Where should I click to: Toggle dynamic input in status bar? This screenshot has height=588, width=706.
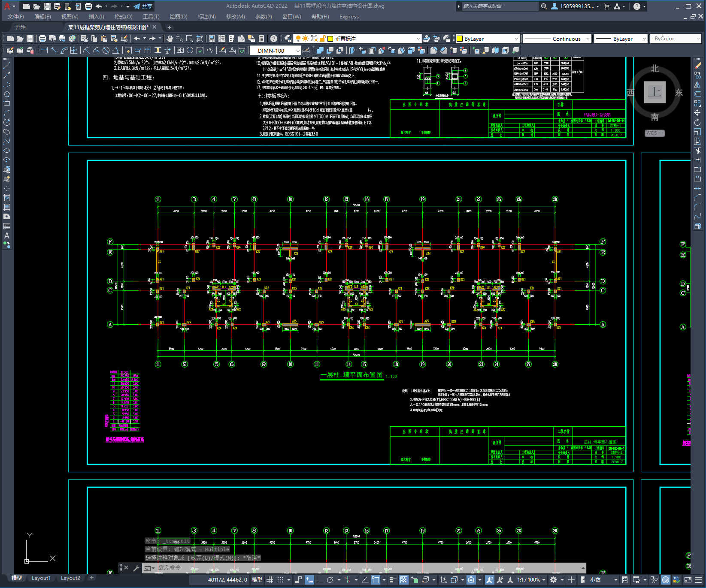309,580
